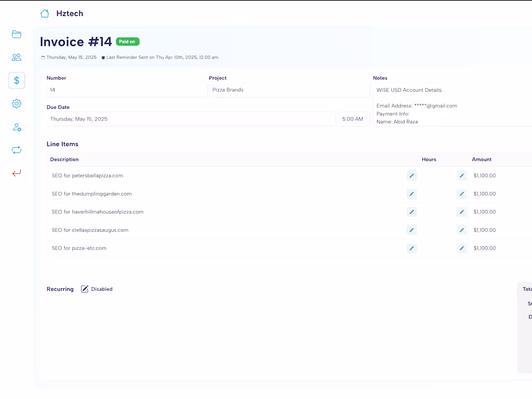This screenshot has width=532, height=399.
Task: Edit amount for SEO stellaspizzasaugus.com line
Action: pos(461,230)
